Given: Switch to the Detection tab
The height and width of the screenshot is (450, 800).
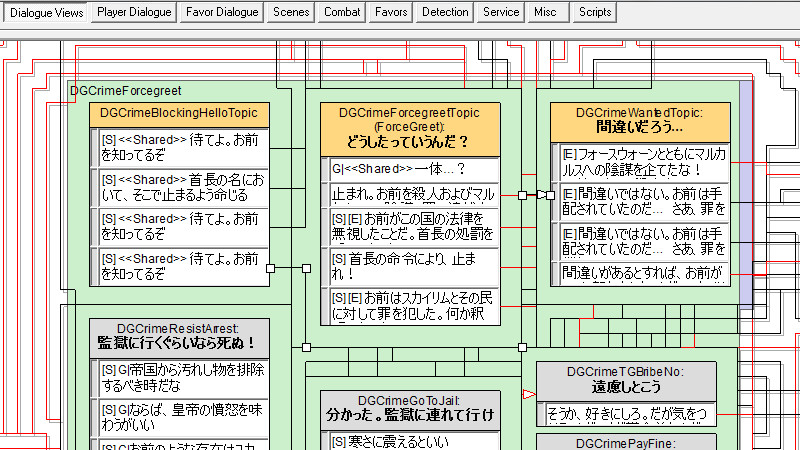Looking at the screenshot, I should click(x=445, y=12).
